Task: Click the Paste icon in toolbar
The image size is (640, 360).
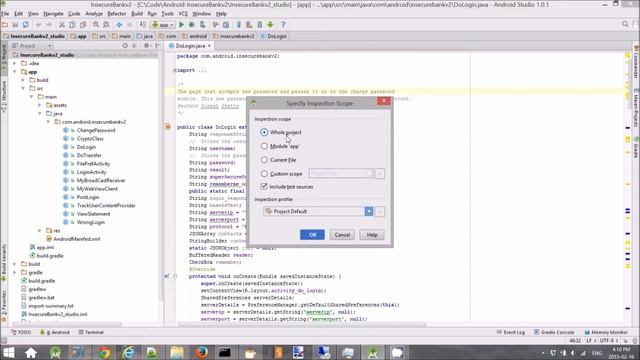Action: [82, 25]
